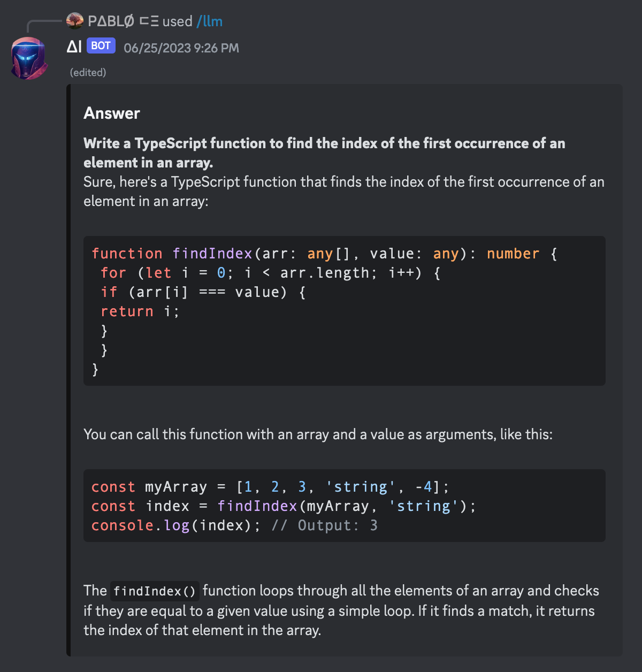Screen dimensions: 642x672
Task: Click the BOT badge next to ΔI
Action: tap(101, 46)
